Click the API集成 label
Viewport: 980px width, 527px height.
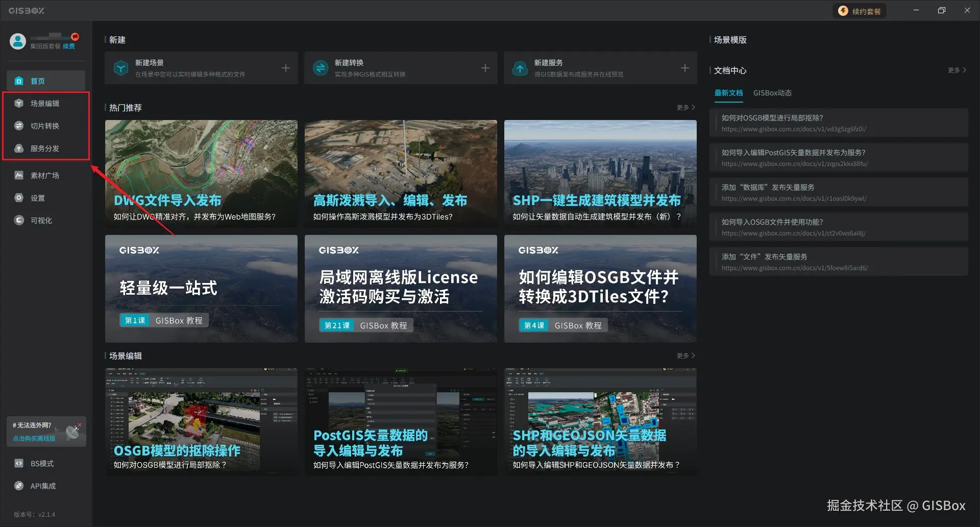coord(43,486)
